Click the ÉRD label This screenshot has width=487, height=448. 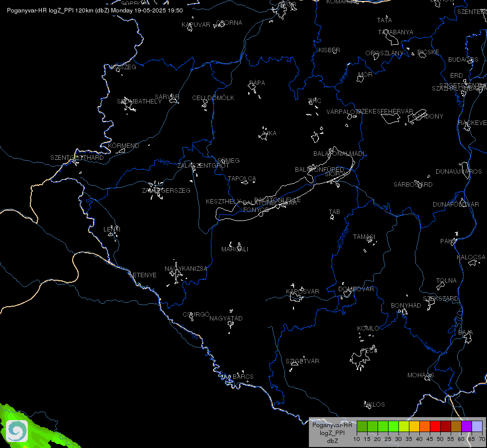tap(457, 76)
